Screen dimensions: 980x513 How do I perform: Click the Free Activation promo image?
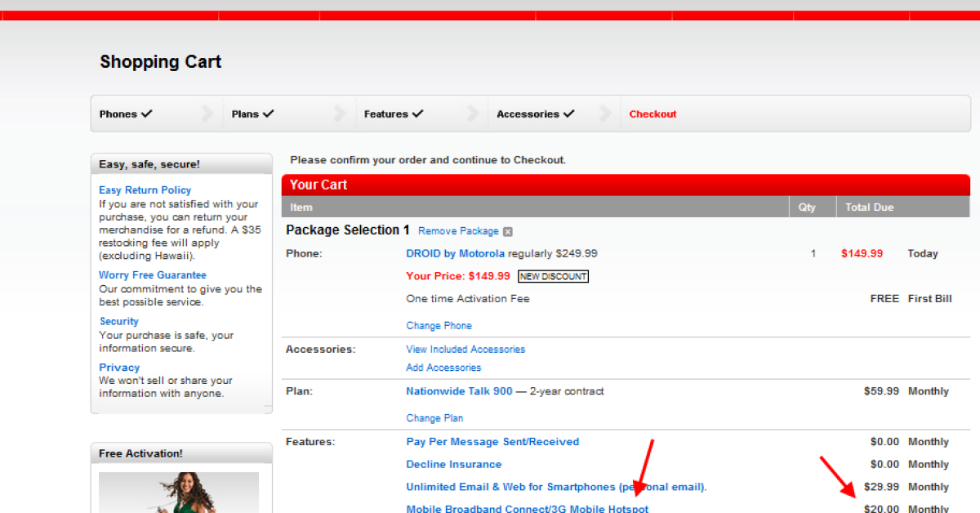[x=179, y=492]
